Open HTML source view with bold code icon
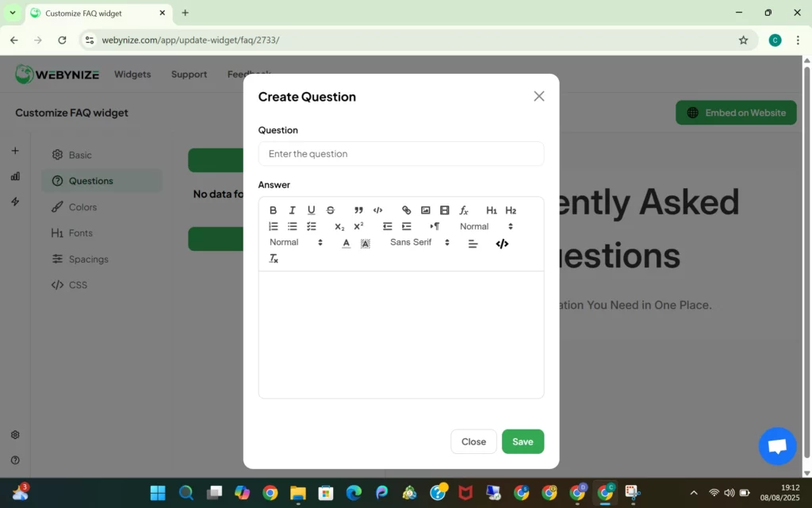The width and height of the screenshot is (812, 508). [x=502, y=243]
